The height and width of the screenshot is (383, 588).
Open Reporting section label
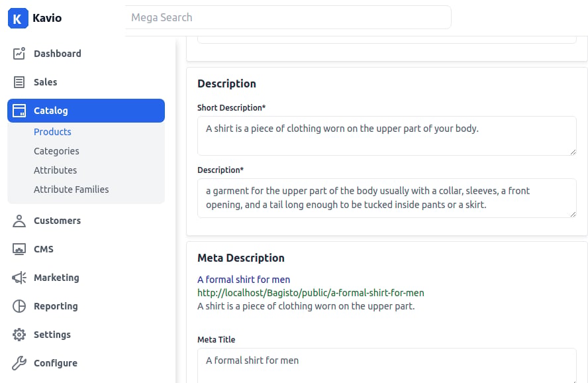pyautogui.click(x=56, y=307)
